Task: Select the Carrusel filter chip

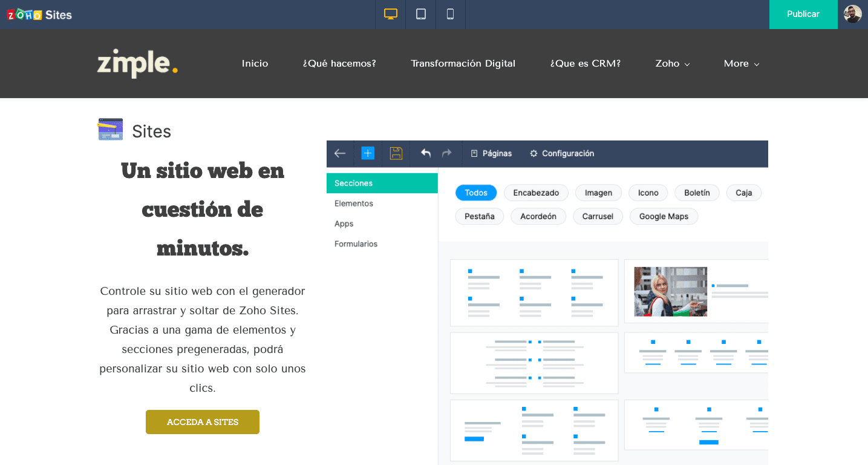Action: 598,216
